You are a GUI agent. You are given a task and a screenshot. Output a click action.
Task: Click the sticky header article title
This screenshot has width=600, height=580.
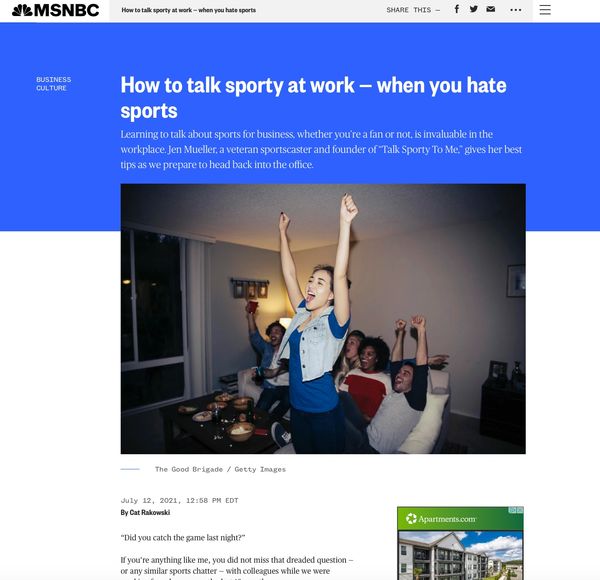189,10
